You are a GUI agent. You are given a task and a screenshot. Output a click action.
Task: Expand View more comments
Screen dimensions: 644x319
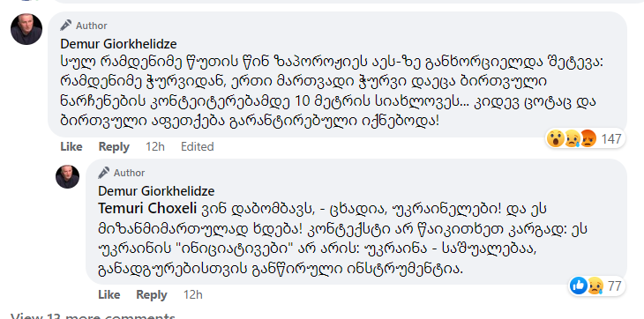(94, 316)
